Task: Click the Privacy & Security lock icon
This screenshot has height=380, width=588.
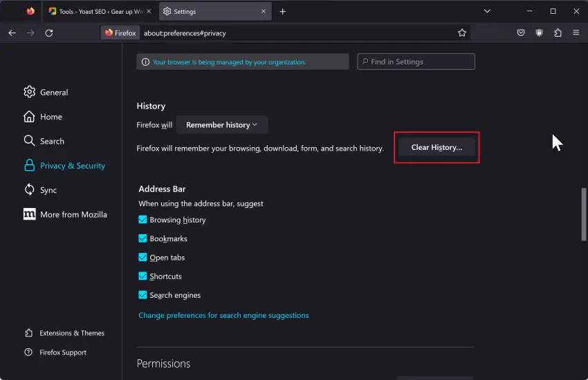Action: point(29,166)
